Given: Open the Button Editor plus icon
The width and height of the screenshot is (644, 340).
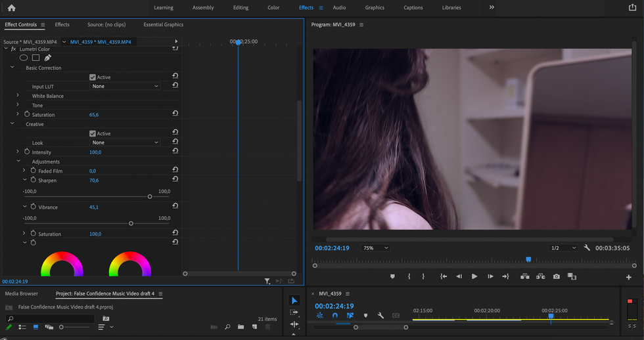Looking at the screenshot, I should point(628,277).
